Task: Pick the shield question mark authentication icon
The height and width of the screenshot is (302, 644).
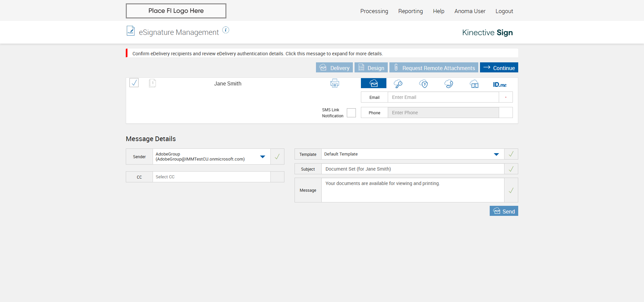Action: [424, 84]
